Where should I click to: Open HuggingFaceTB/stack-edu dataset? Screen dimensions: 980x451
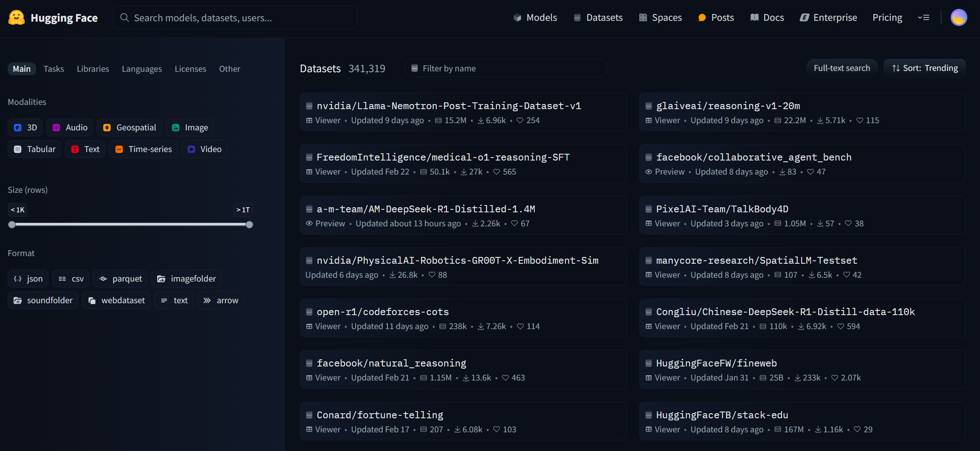802,421
